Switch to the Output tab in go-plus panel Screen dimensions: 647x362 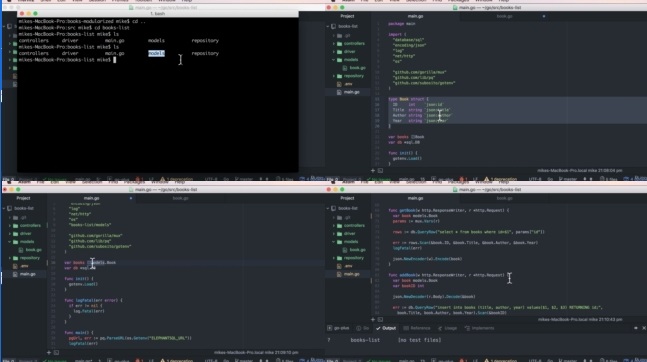(386, 328)
